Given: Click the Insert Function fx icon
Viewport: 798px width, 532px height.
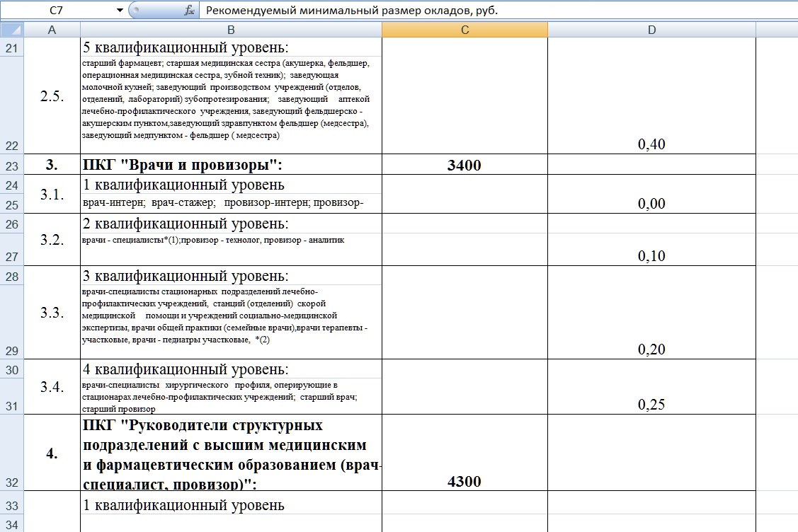Looking at the screenshot, I should (x=189, y=10).
